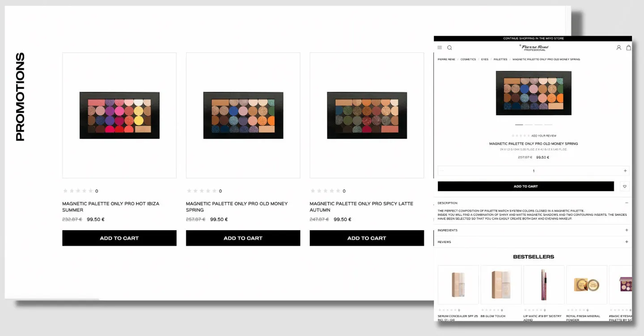Viewport: 644px width, 336px height.
Task: Add Spicy Latte Autumn palette to cart
Action: point(367,238)
